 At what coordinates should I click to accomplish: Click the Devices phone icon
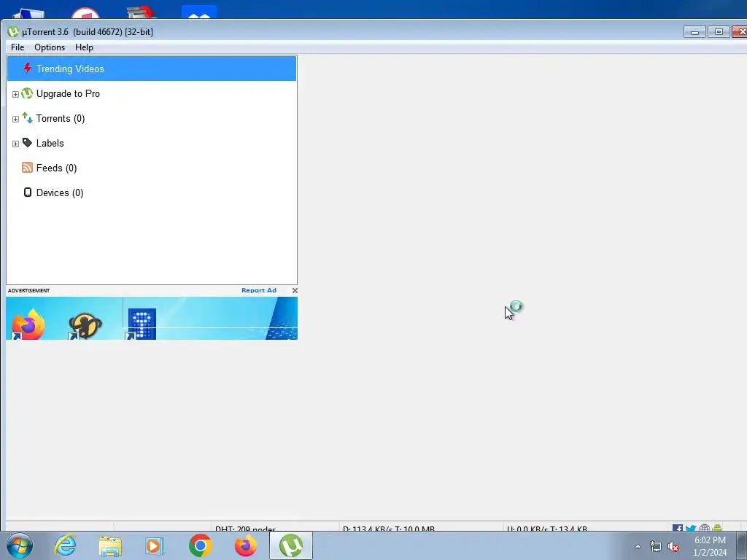(x=28, y=192)
